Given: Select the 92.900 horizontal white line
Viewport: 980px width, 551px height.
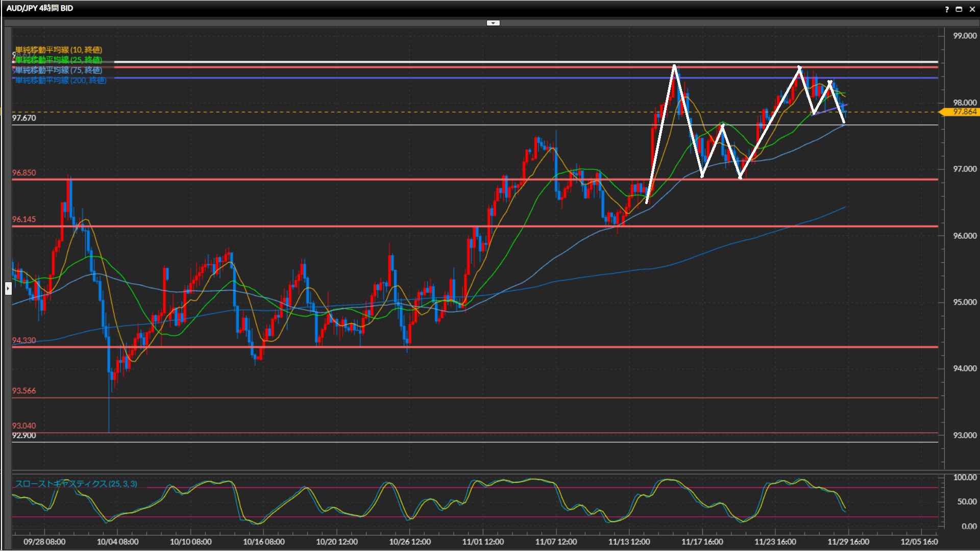Looking at the screenshot, I should pyautogui.click(x=306, y=442).
